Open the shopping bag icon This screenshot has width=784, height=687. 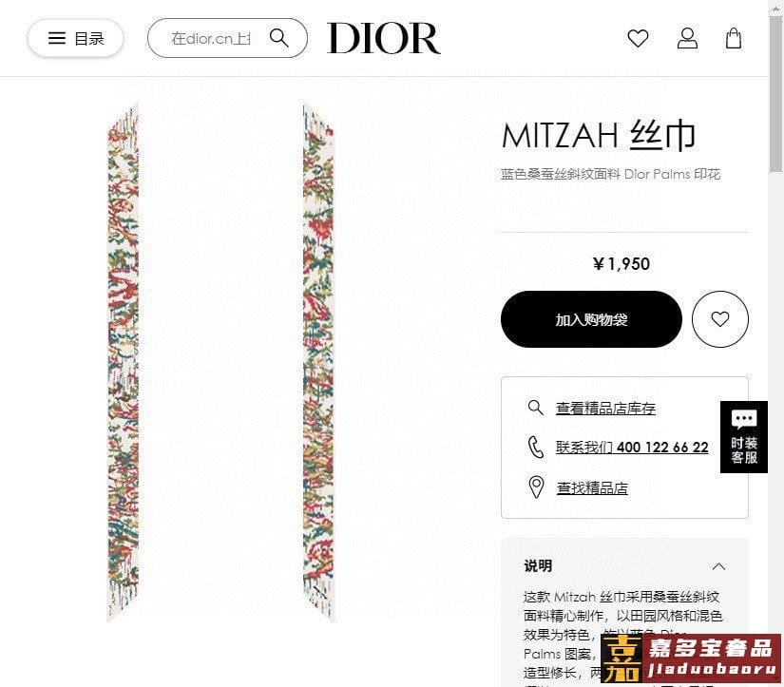(x=733, y=39)
